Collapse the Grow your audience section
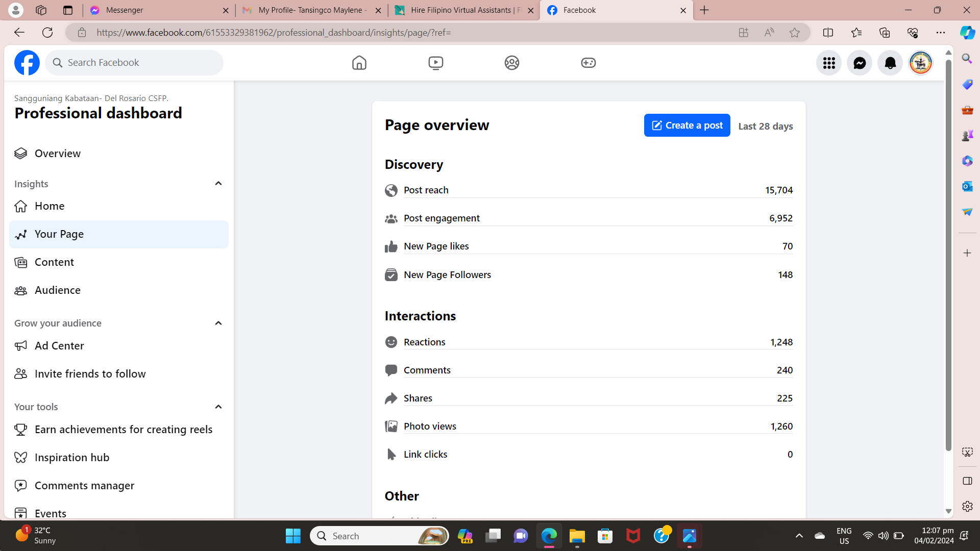 pyautogui.click(x=218, y=323)
